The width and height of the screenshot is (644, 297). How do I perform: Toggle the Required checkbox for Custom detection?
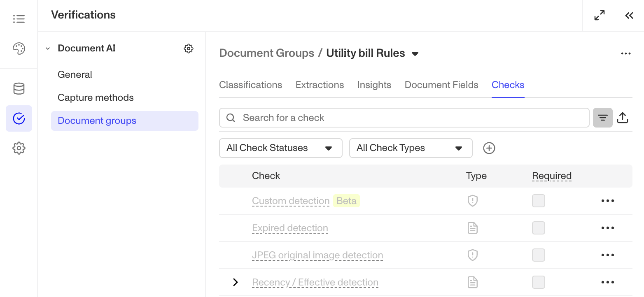pyautogui.click(x=539, y=201)
